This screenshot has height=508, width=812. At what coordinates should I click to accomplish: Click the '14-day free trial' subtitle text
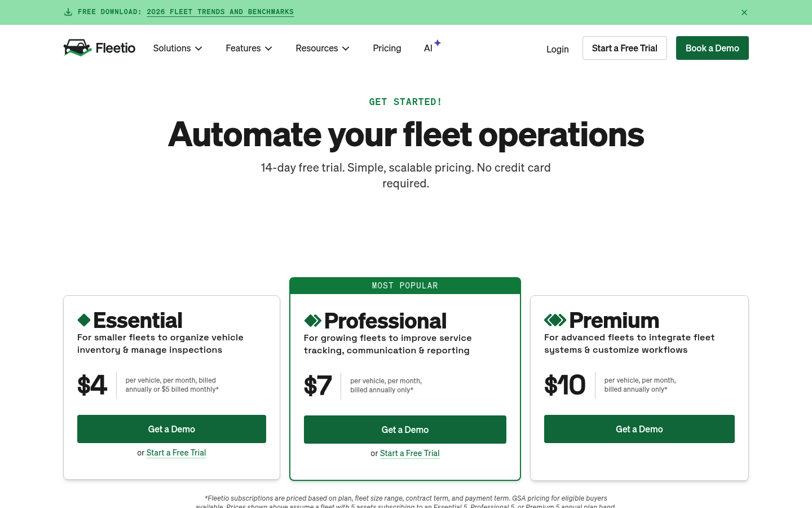click(x=405, y=176)
